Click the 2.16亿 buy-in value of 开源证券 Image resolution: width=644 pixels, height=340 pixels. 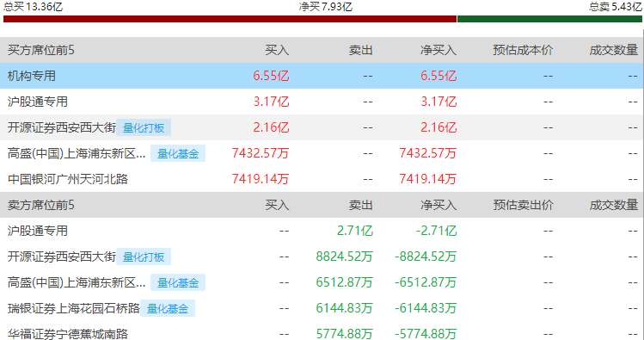point(271,127)
